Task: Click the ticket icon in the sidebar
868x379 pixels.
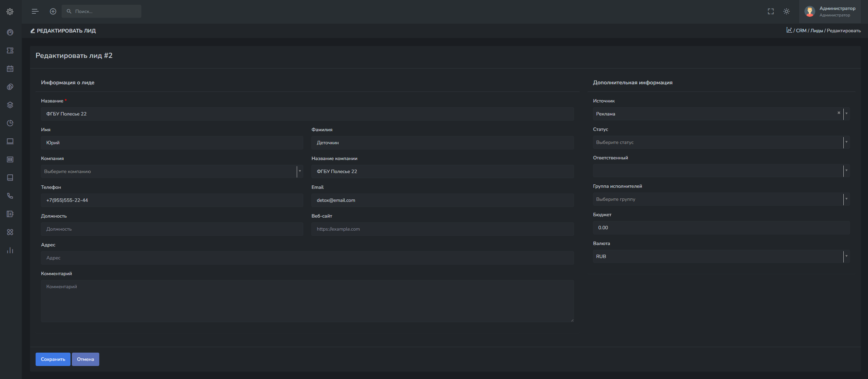Action: (10, 51)
